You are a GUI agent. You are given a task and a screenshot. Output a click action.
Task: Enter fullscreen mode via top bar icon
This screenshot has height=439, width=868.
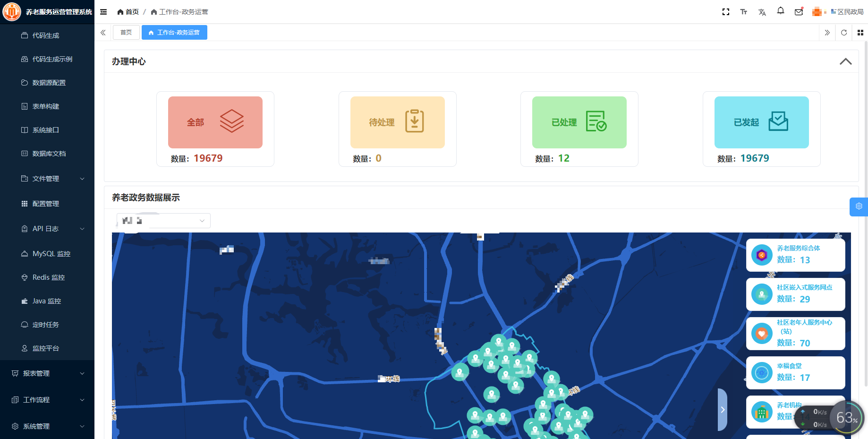pyautogui.click(x=726, y=12)
